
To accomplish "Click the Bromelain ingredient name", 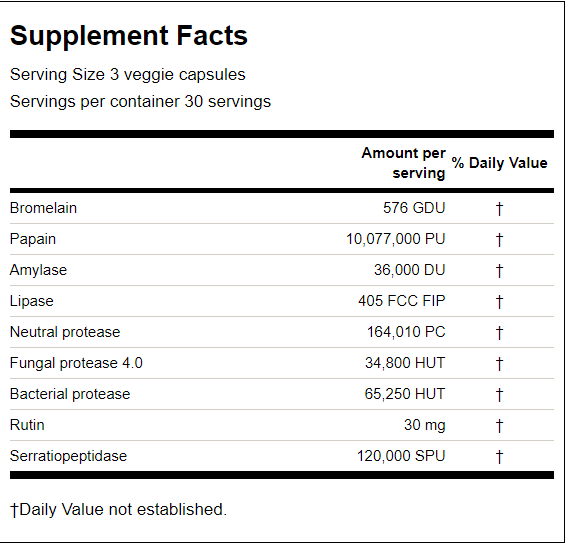I will point(43,208).
